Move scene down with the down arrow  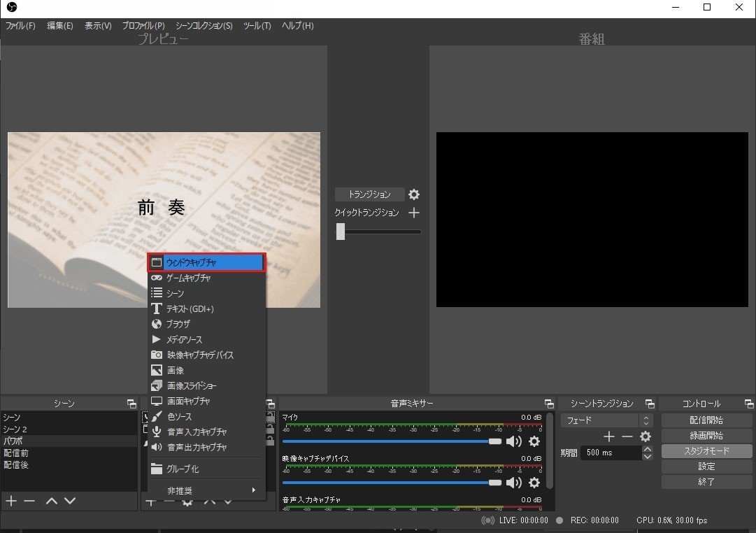tap(70, 501)
